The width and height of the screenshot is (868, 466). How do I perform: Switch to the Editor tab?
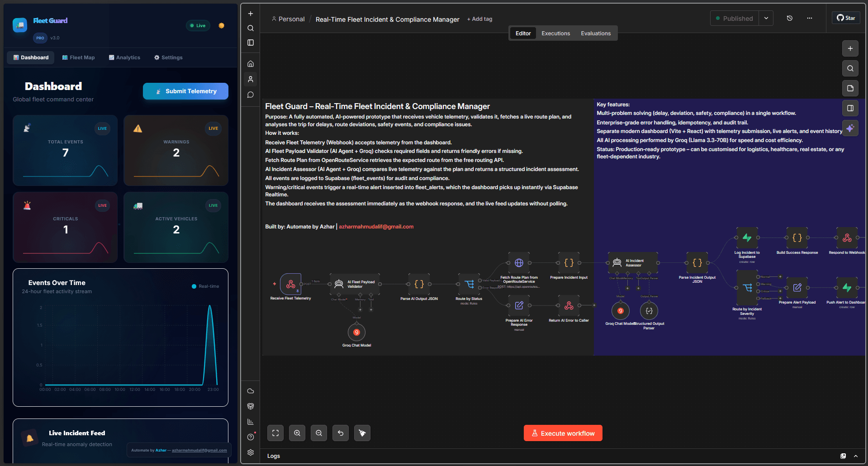click(523, 33)
